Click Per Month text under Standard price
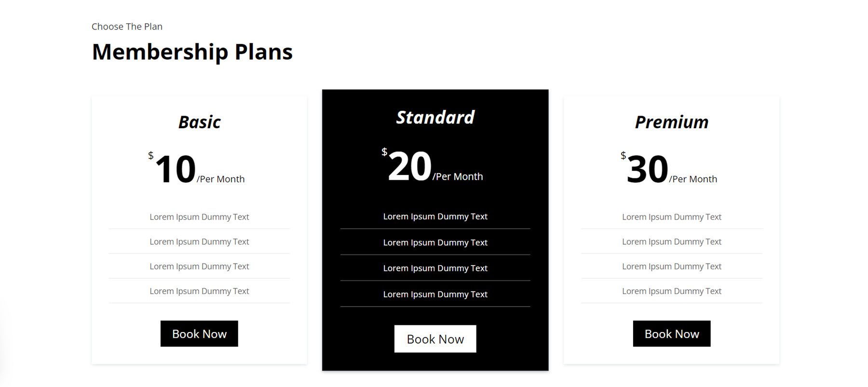 [458, 176]
